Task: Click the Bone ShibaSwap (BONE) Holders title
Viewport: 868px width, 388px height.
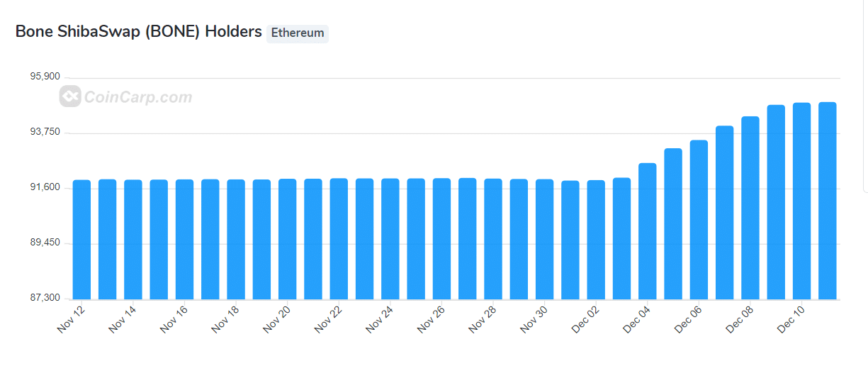Action: pyautogui.click(x=139, y=32)
